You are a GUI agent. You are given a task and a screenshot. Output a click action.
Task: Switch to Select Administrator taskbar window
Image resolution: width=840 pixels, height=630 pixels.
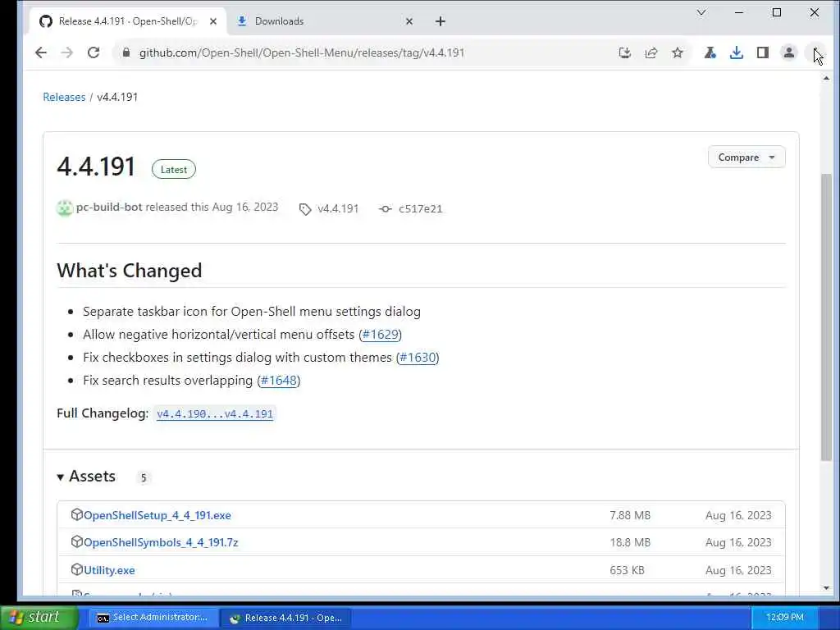[152, 618]
